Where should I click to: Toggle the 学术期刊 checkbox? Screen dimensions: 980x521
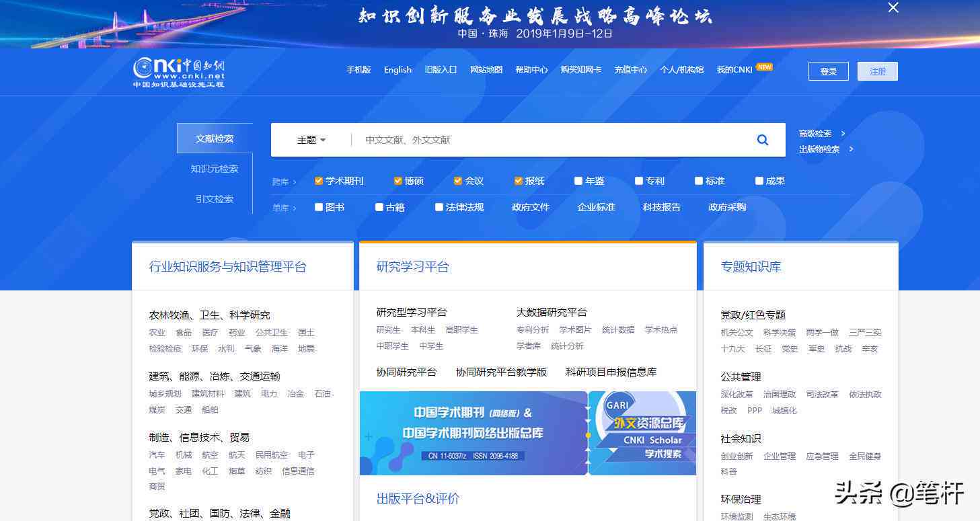[x=319, y=181]
